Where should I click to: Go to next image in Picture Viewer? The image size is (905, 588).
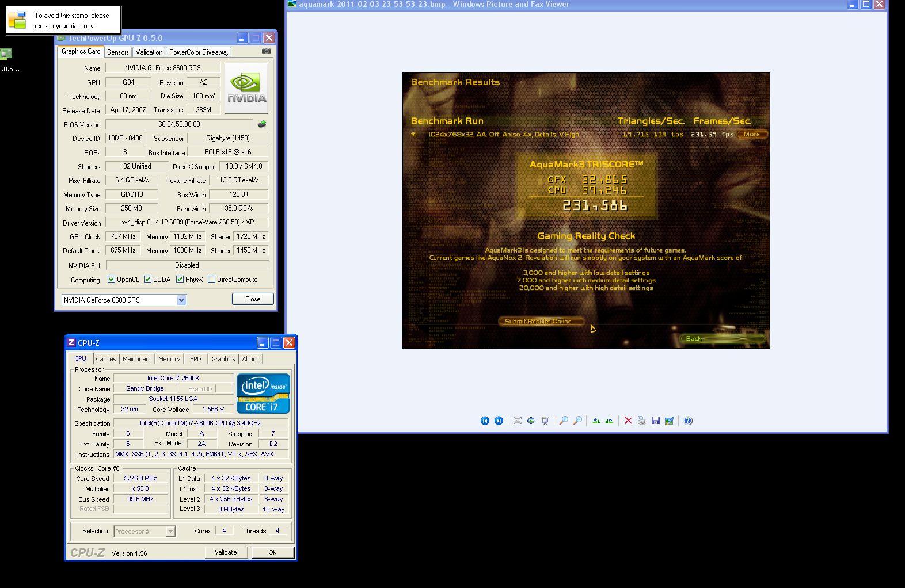[499, 421]
